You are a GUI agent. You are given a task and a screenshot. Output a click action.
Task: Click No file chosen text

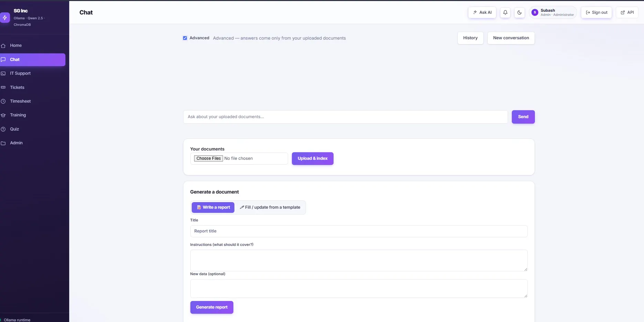click(x=239, y=158)
